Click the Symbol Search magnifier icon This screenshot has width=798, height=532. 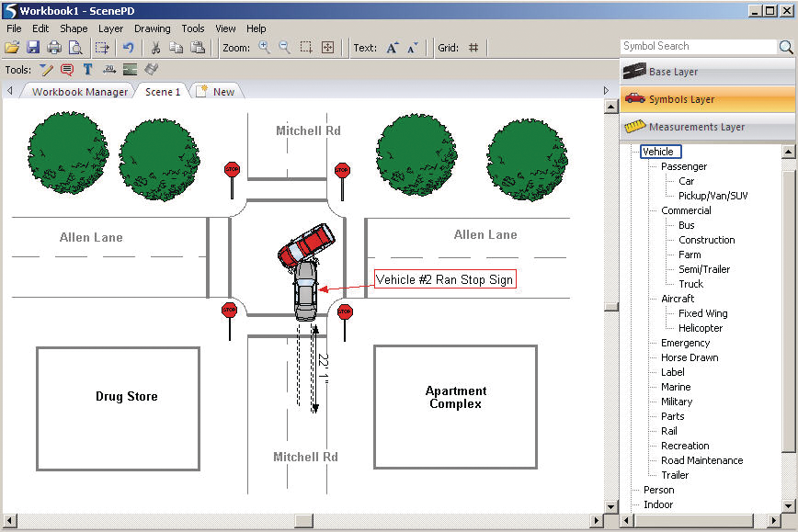(x=786, y=47)
